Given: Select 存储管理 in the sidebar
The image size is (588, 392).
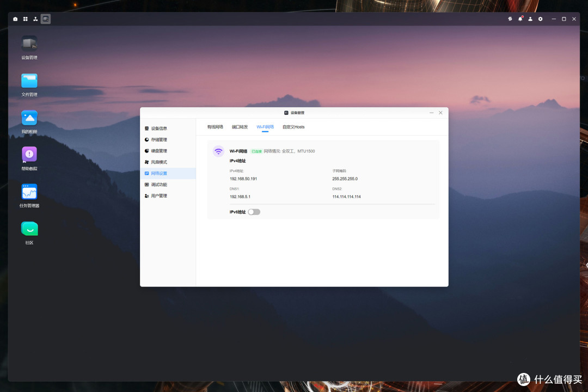Looking at the screenshot, I should pyautogui.click(x=168, y=139).
